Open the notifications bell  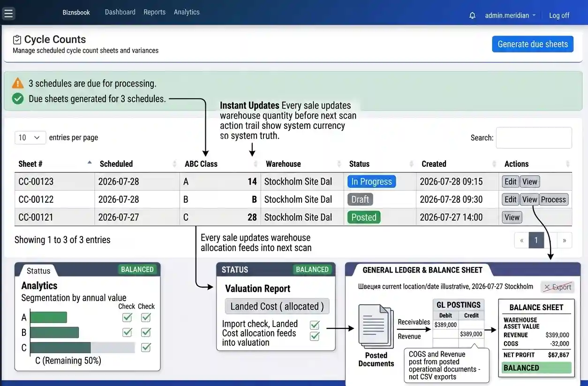[472, 15]
